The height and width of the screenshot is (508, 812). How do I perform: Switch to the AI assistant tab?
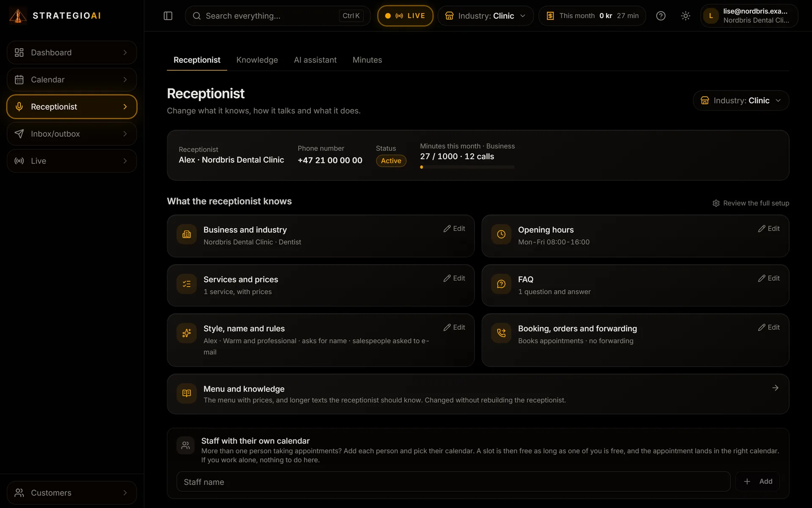click(x=315, y=60)
